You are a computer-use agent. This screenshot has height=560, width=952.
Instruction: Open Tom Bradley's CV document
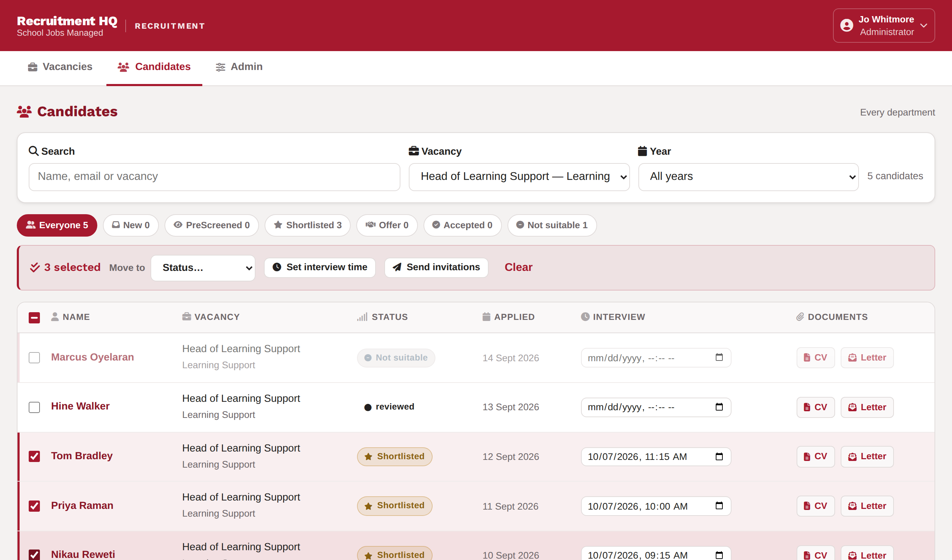click(x=815, y=456)
